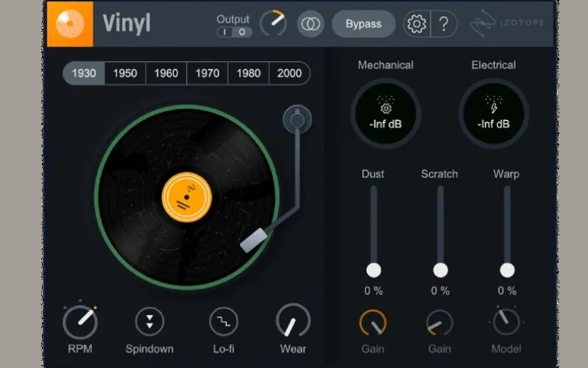Click the Scratch slider handle
The width and height of the screenshot is (588, 368).
pos(440,270)
